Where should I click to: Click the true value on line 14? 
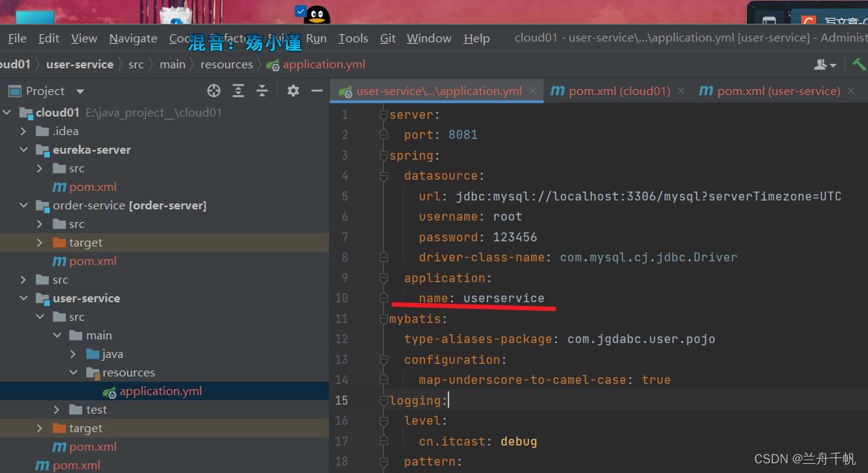[x=656, y=380]
